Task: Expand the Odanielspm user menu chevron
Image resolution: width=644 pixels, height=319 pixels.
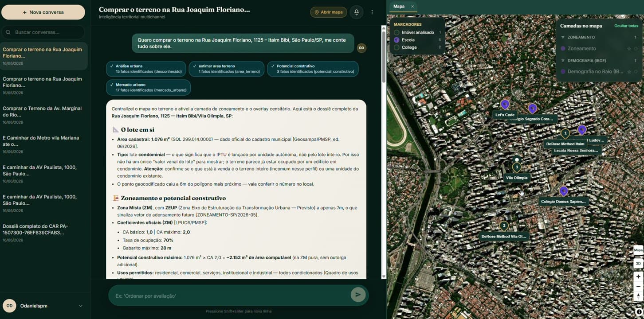Action: tap(81, 306)
